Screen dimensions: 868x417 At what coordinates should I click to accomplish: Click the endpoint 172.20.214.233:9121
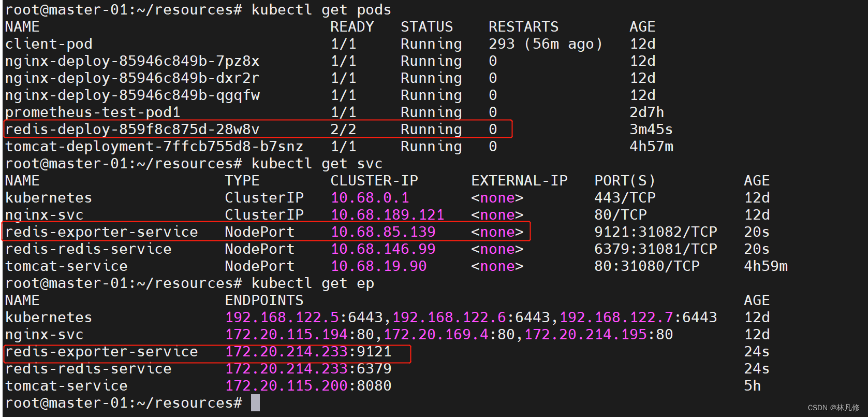click(308, 352)
